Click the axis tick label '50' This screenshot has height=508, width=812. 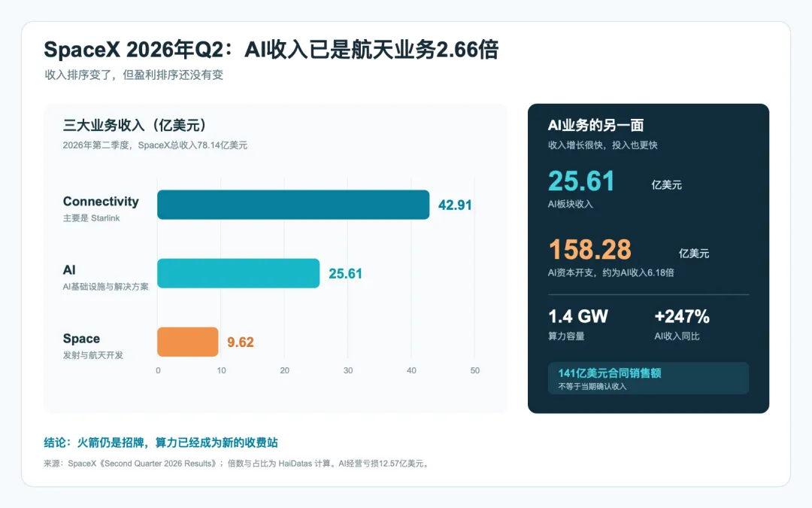pos(475,370)
